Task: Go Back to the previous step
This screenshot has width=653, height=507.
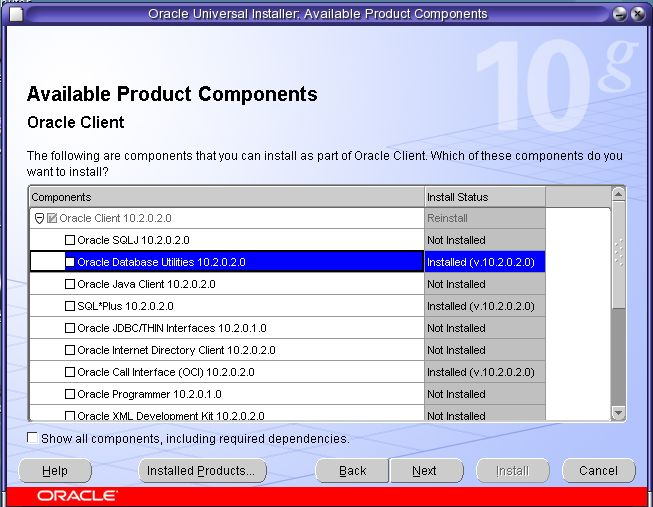Action: pyautogui.click(x=352, y=471)
